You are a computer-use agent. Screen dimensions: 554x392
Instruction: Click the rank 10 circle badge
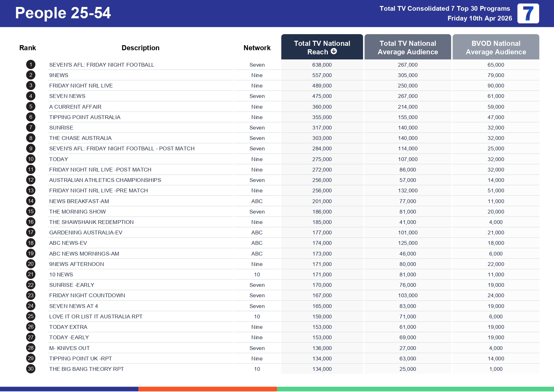[30, 159]
